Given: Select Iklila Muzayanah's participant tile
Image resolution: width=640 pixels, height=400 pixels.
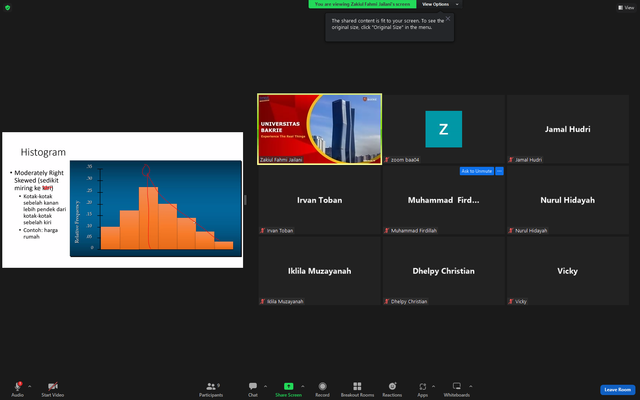Looking at the screenshot, I should click(x=320, y=271).
